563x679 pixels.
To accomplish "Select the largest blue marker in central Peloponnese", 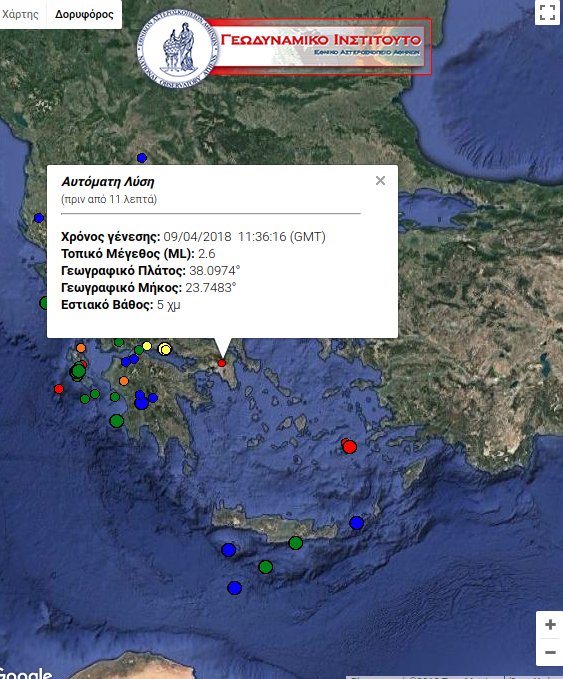I will coord(142,403).
